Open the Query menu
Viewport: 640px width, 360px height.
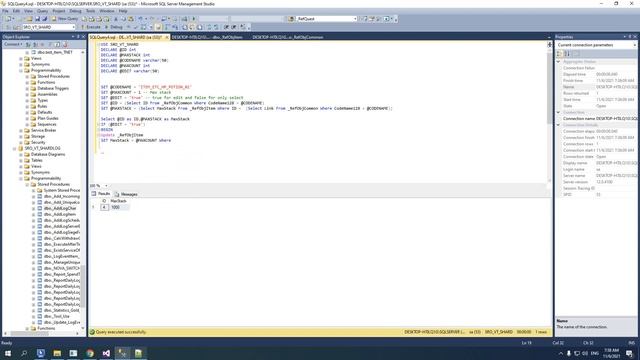pyautogui.click(x=42, y=11)
